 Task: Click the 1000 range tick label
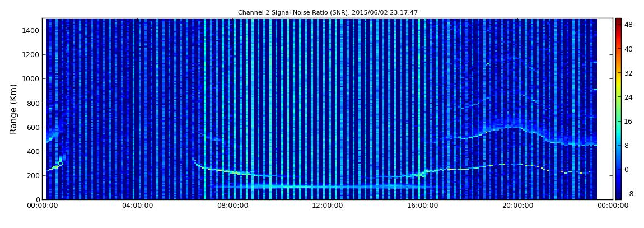31,79
